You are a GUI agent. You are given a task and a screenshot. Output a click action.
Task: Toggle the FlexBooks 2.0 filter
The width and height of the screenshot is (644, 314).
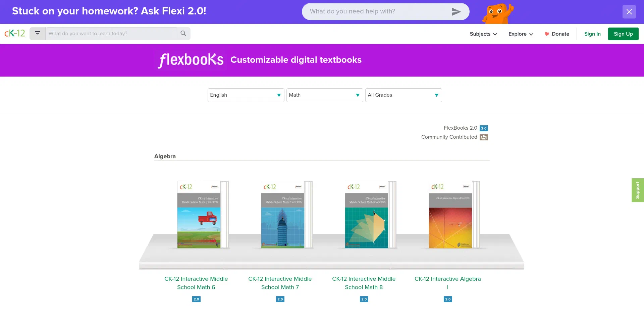pyautogui.click(x=461, y=128)
